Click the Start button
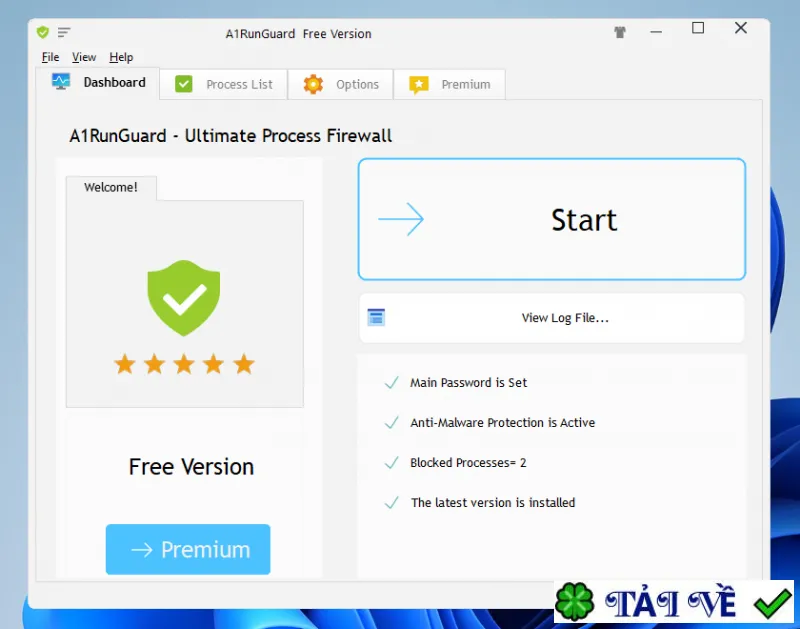 tap(552, 219)
